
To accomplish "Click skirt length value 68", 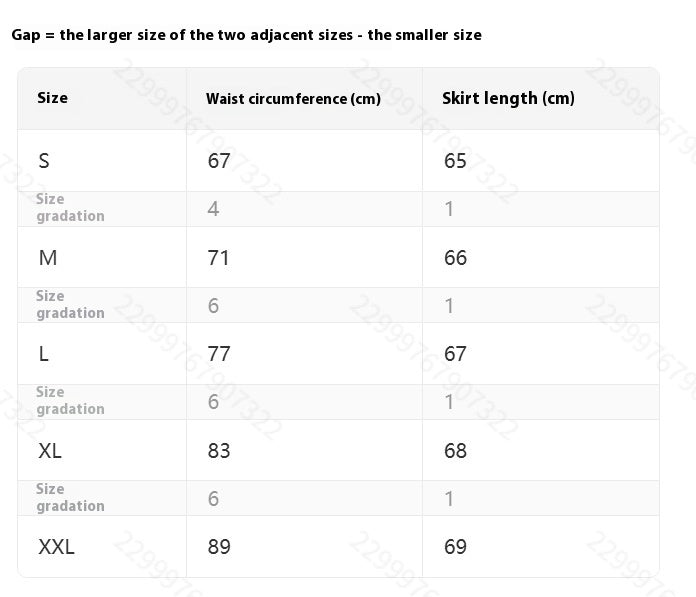I will click(x=455, y=451).
